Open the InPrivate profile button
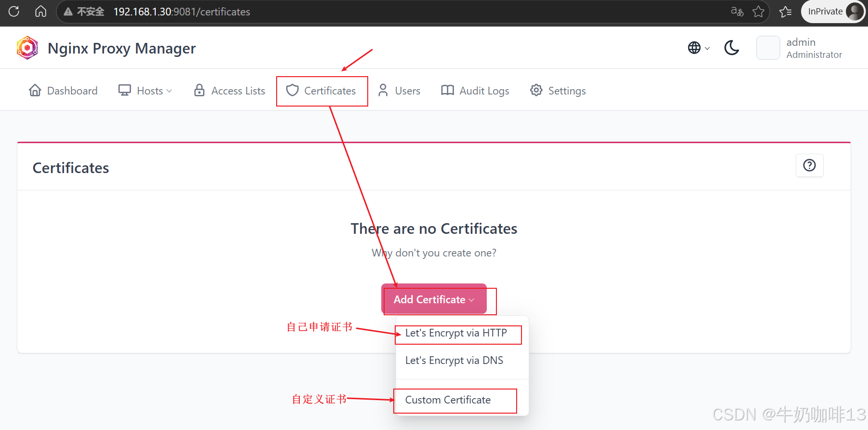 click(833, 12)
